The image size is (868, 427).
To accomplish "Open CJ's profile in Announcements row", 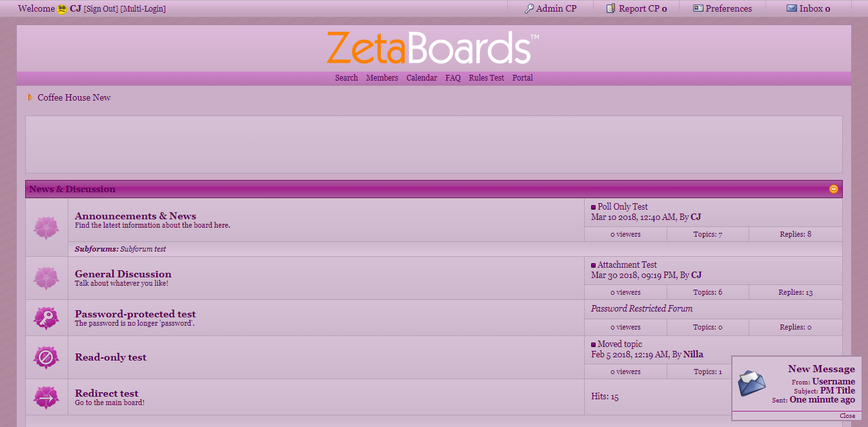I will tap(696, 217).
